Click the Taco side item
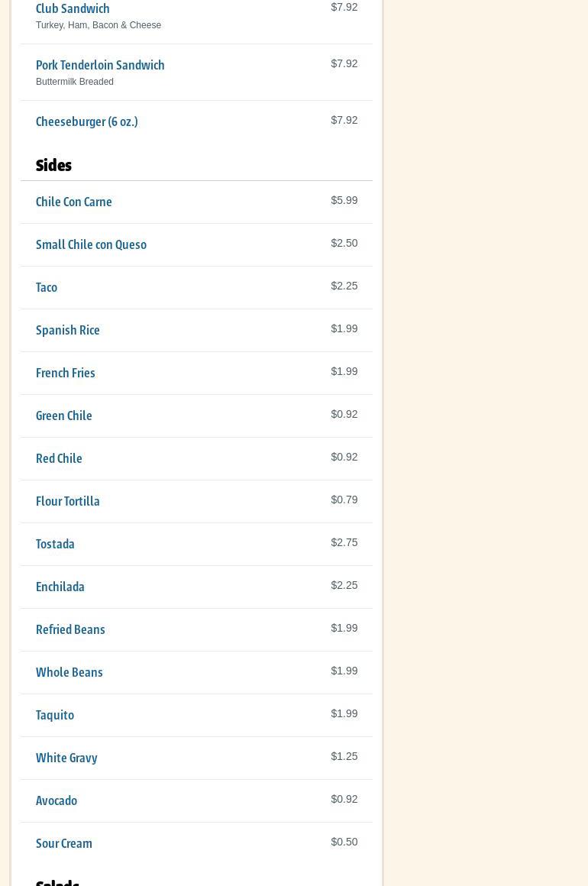588x886 pixels. point(47,287)
